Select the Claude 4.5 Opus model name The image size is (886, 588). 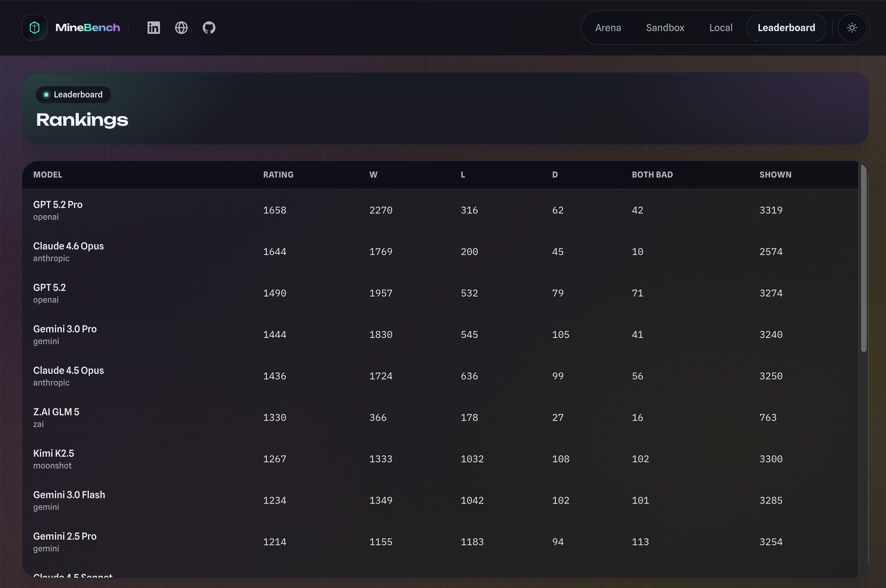pyautogui.click(x=69, y=370)
